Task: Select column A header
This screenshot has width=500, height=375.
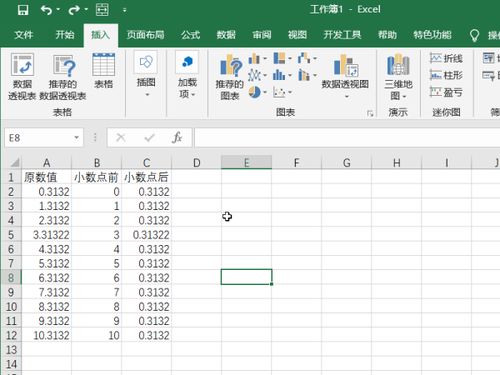Action: click(x=47, y=163)
